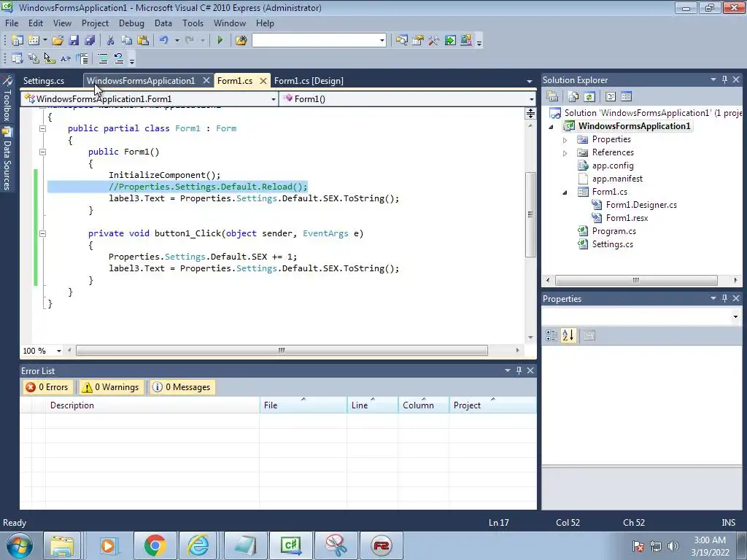This screenshot has height=560, width=747.
Task: Toggle the 0 Messages filter
Action: coord(182,387)
